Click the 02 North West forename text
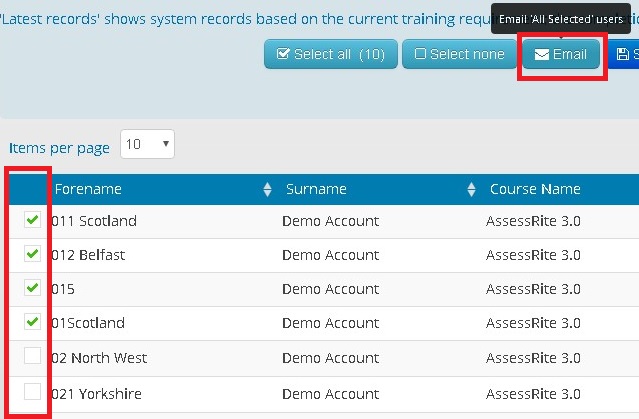This screenshot has width=639, height=419. [99, 358]
